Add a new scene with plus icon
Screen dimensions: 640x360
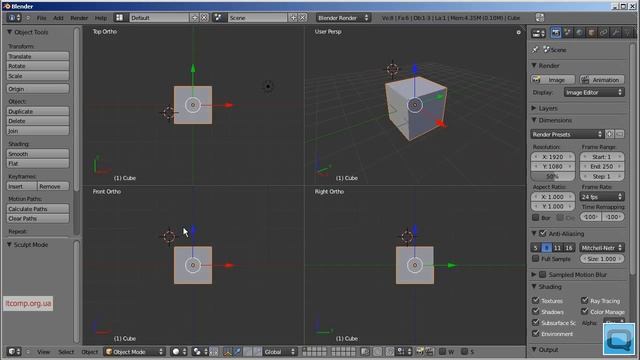coord(293,18)
